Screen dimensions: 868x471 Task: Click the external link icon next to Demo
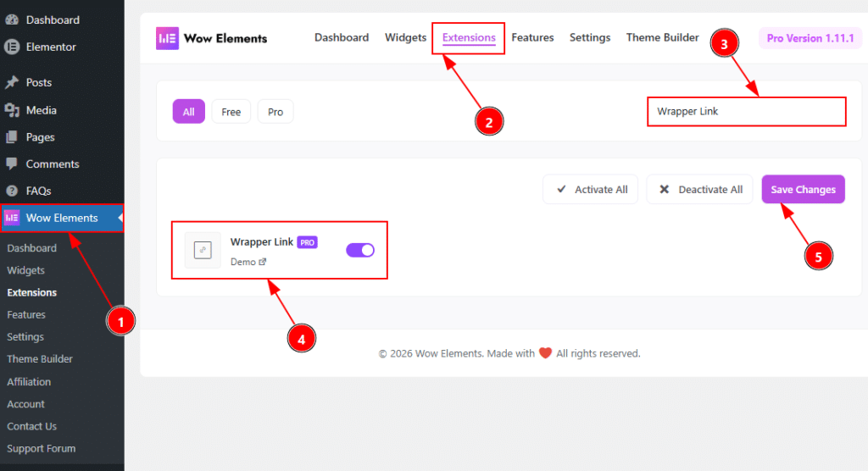(x=263, y=262)
